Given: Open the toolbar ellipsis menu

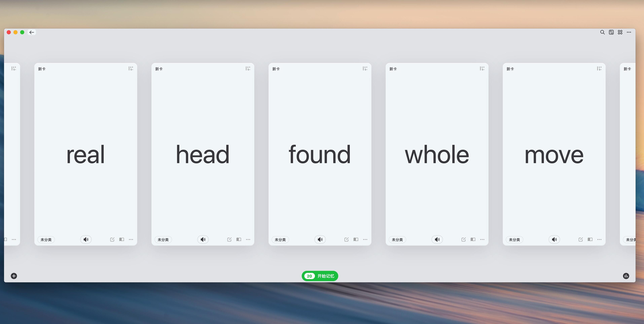Looking at the screenshot, I should coord(629,32).
